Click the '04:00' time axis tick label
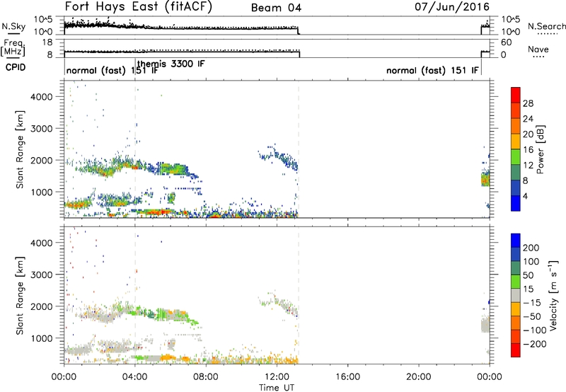This screenshot has height=392, width=566. click(x=134, y=377)
